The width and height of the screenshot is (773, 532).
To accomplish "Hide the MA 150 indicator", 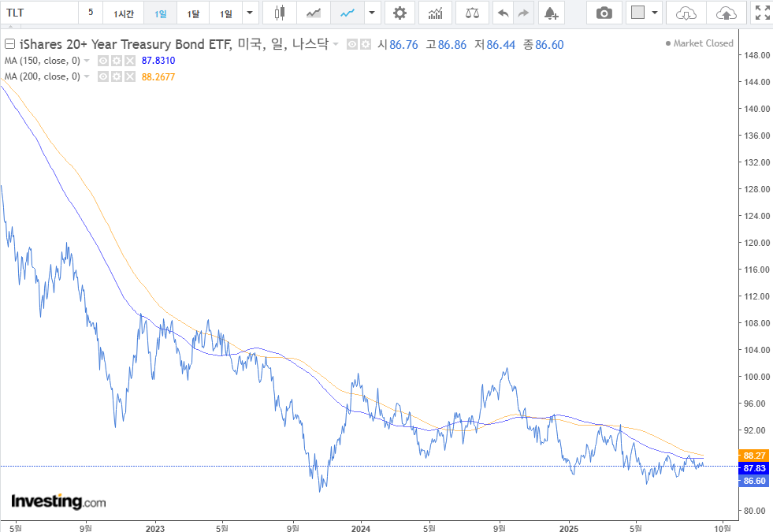I will pos(103,61).
